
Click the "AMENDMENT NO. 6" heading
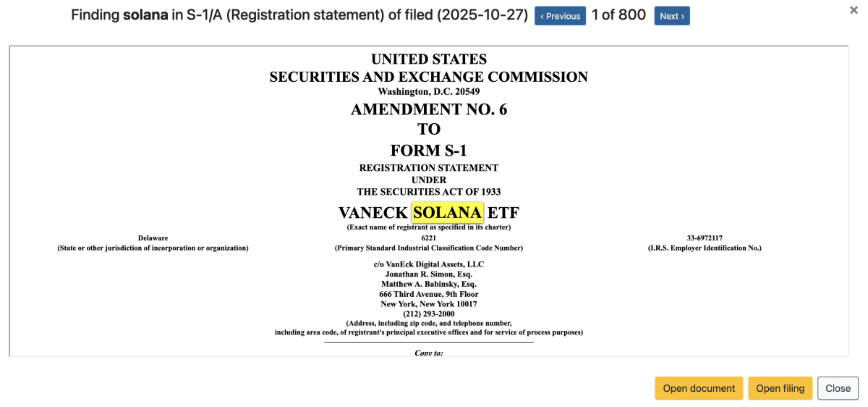coord(429,109)
